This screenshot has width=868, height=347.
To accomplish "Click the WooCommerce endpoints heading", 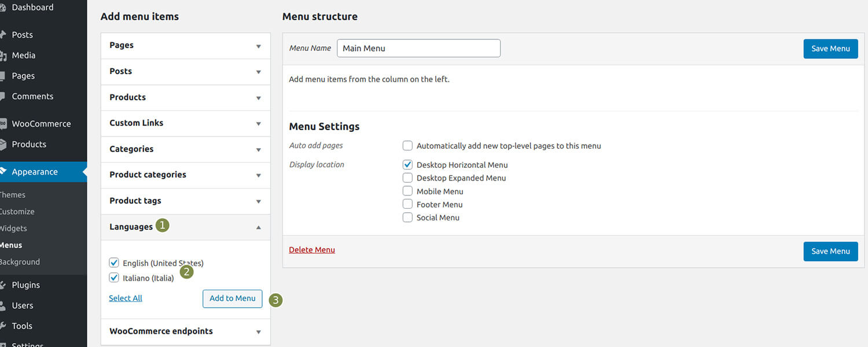I will point(161,331).
